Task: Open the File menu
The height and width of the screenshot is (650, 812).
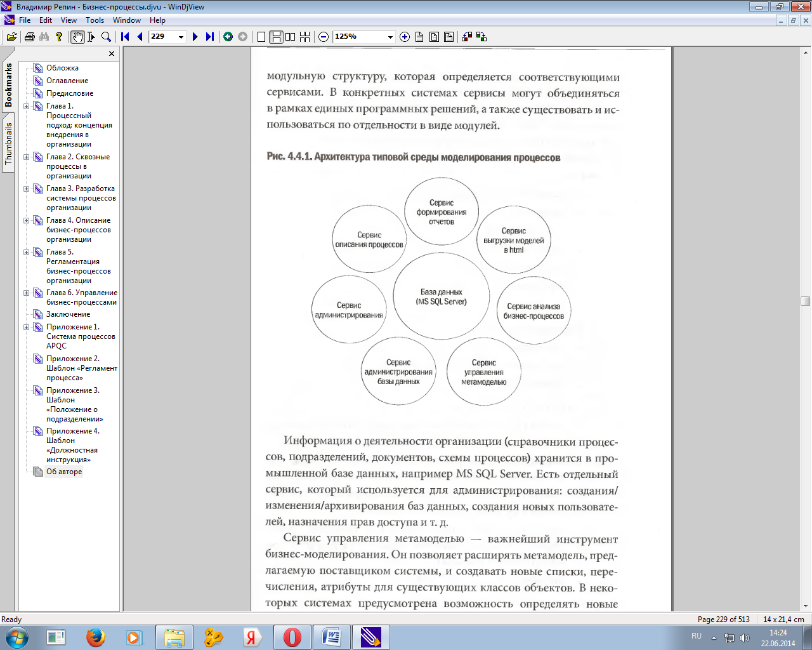Action: click(x=25, y=20)
